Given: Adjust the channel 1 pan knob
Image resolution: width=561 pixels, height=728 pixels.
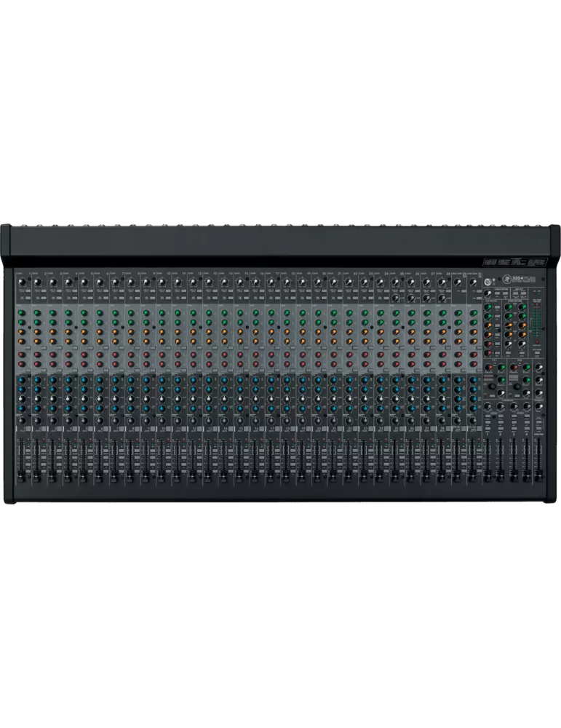Looking at the screenshot, I should click(21, 421).
